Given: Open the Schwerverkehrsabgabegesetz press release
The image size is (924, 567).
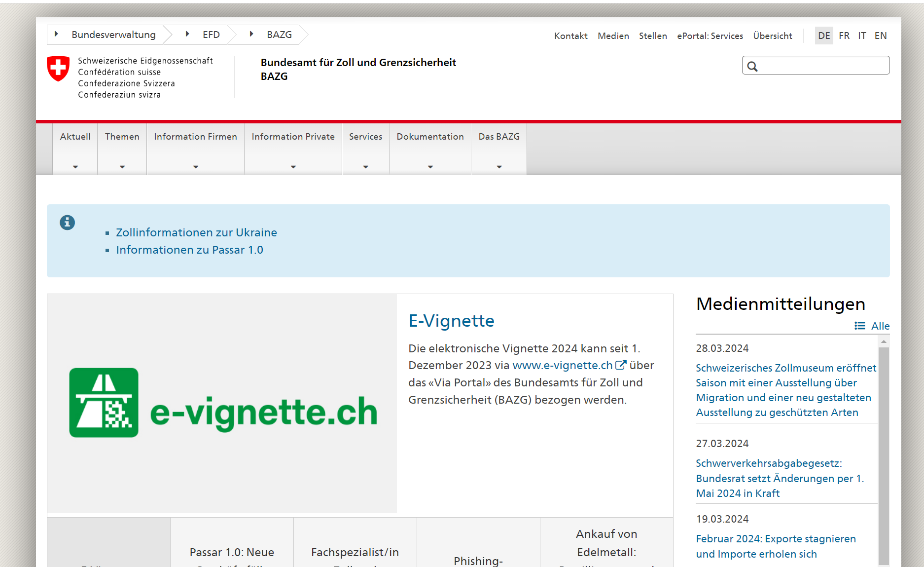Looking at the screenshot, I should coord(780,478).
